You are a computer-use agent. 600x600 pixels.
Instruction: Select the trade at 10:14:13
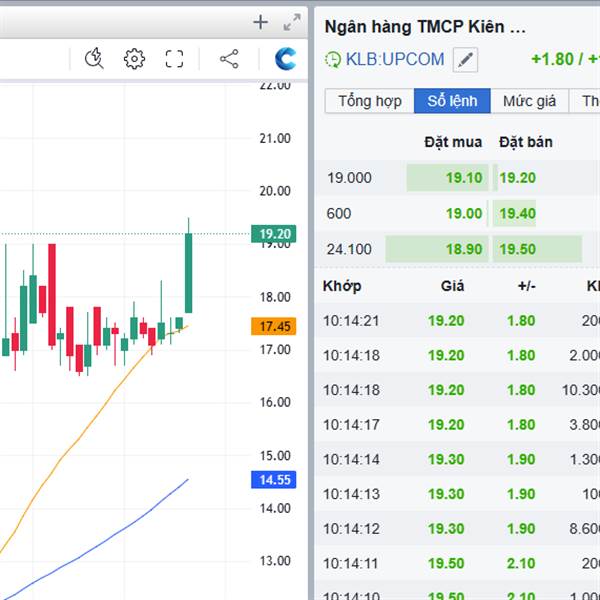click(x=457, y=494)
